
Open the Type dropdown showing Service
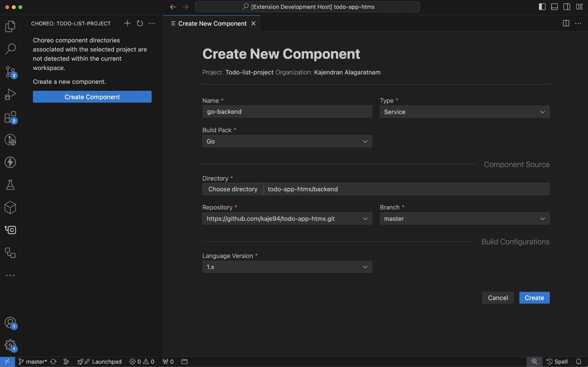click(465, 112)
